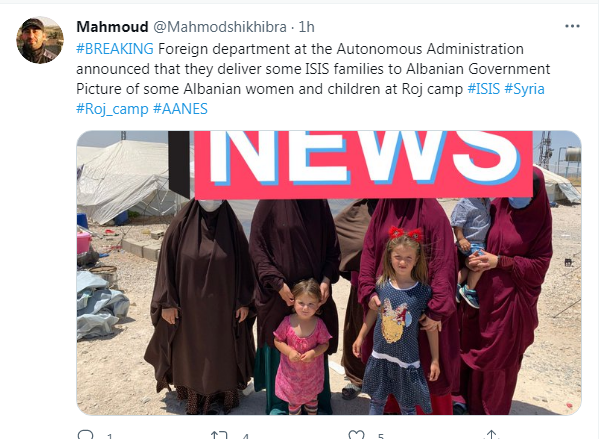Select the #AANES hashtag
The width and height of the screenshot is (599, 439).
180,109
